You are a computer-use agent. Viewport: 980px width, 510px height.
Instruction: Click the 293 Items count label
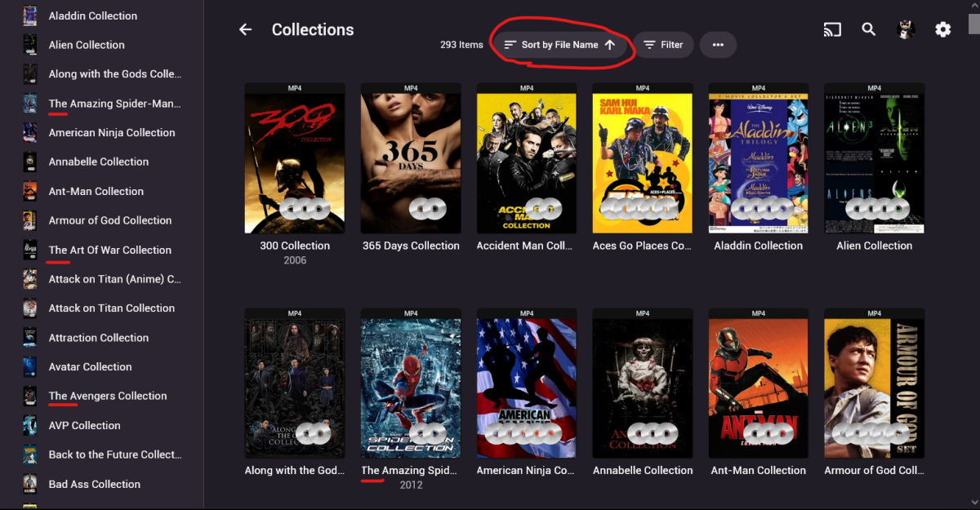461,45
